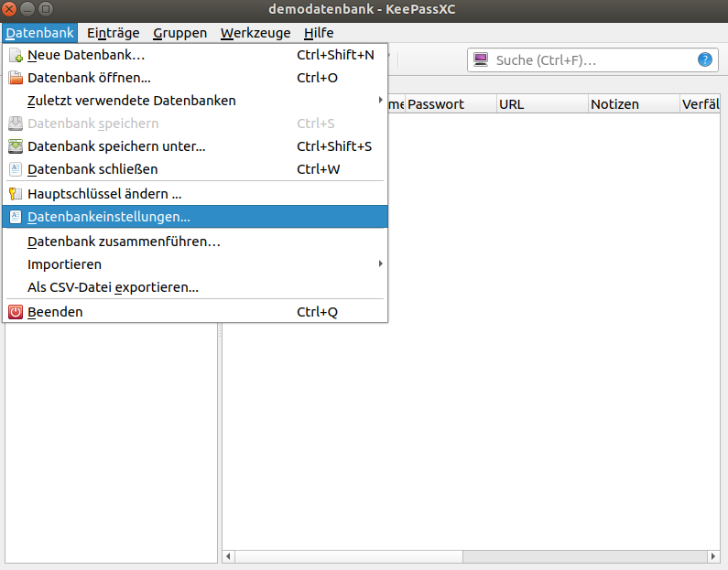Click the keyboard icon in search field
The image size is (728, 570).
click(x=481, y=60)
